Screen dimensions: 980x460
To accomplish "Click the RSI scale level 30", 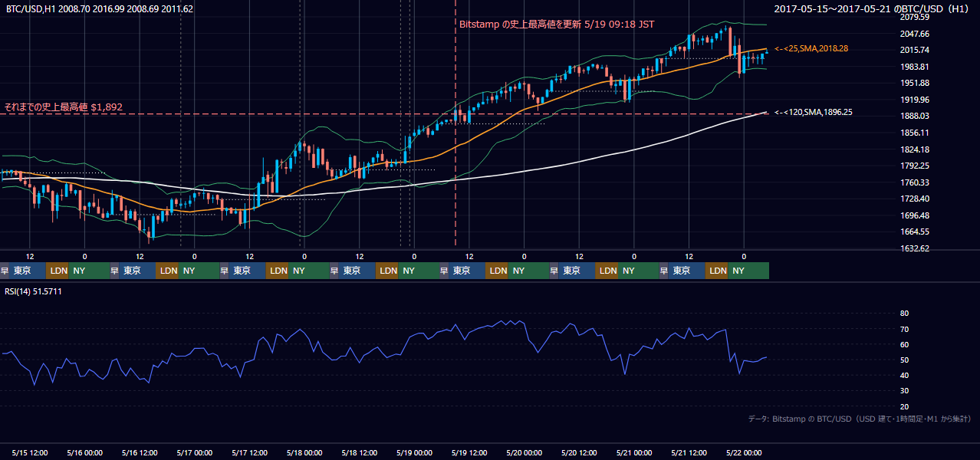I will point(904,391).
